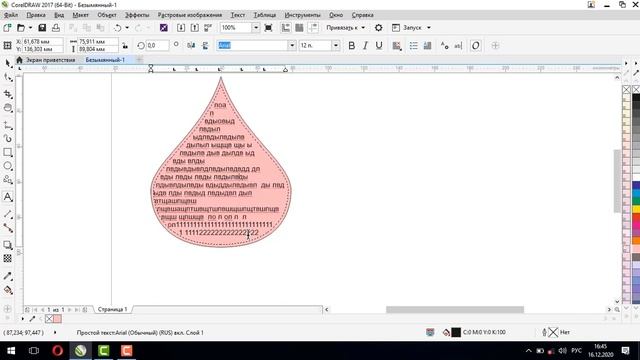Image resolution: width=640 pixels, height=360 pixels.
Task: Select the Ellipse tool
Action: point(8,166)
